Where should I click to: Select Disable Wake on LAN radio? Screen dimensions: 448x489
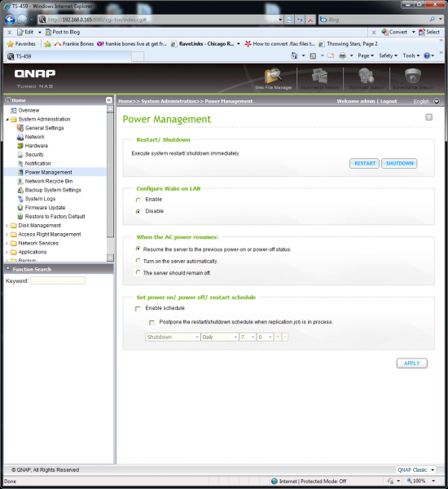point(138,211)
